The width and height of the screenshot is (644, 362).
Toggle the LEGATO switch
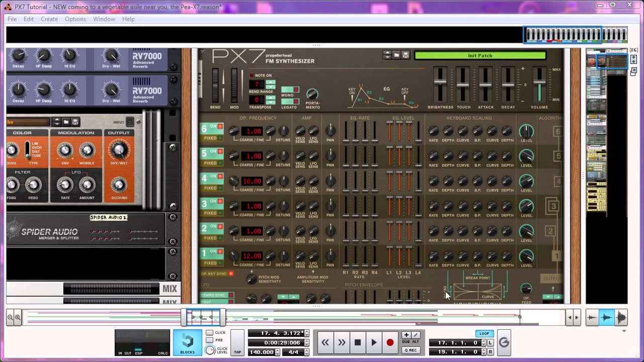[x=290, y=102]
